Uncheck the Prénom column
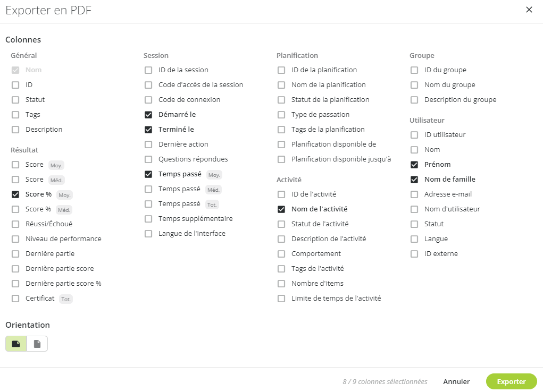This screenshot has width=543, height=392. tap(414, 164)
